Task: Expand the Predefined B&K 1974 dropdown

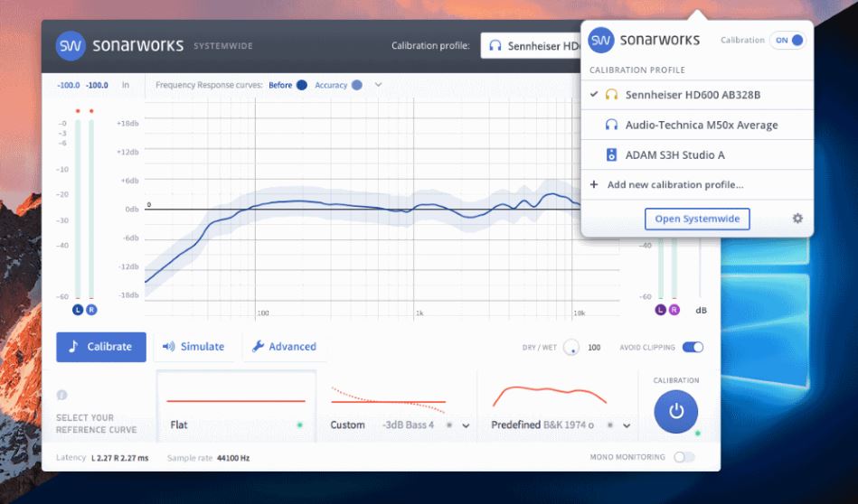Action: pos(627,425)
